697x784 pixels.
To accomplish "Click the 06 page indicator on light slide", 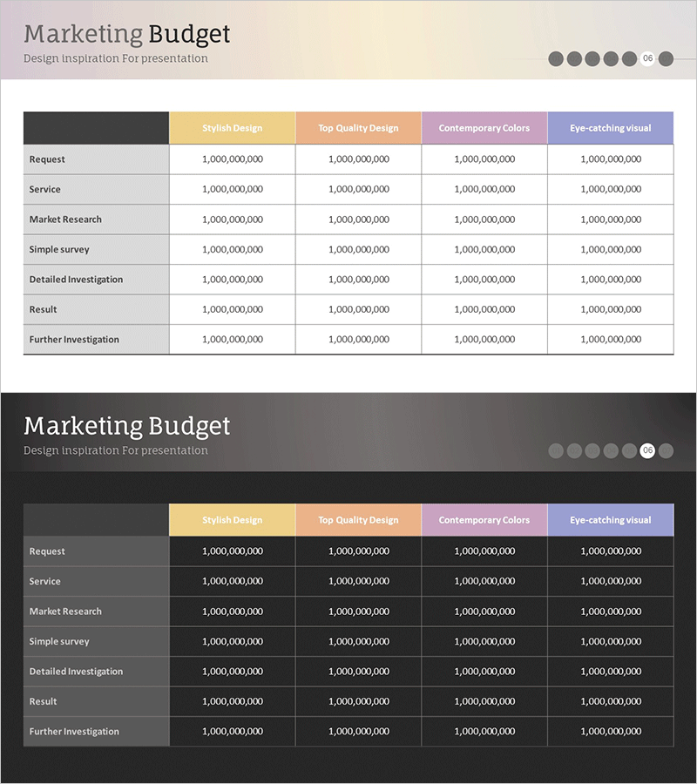I will (x=647, y=58).
